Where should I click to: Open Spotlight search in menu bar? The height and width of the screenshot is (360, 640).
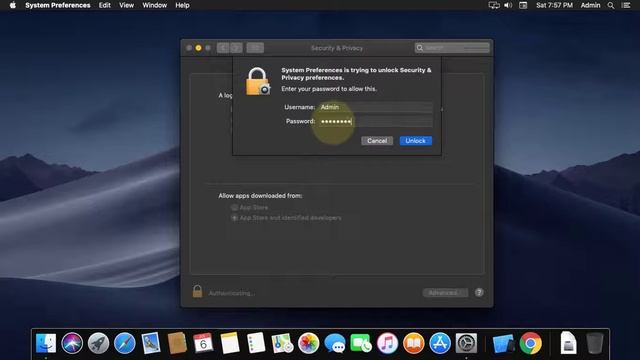611,5
